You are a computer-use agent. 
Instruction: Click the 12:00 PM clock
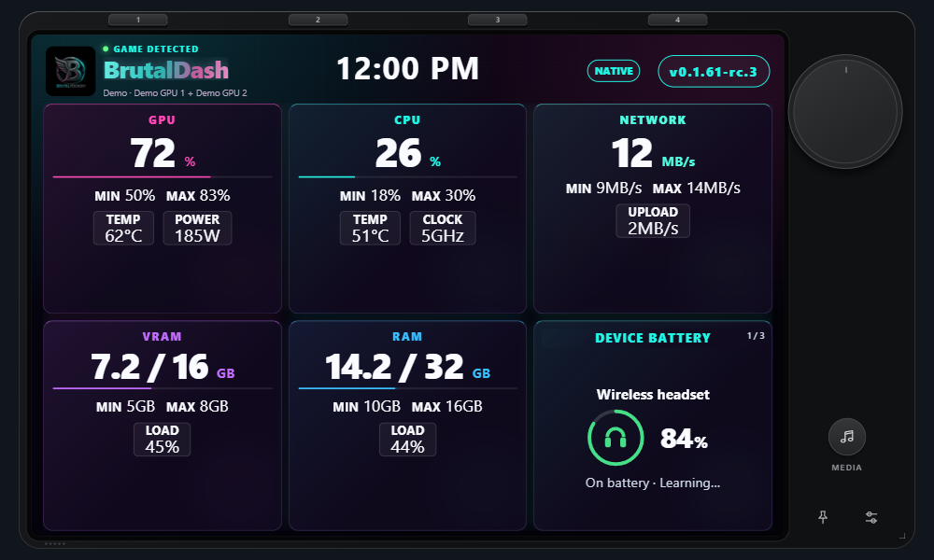pos(408,68)
